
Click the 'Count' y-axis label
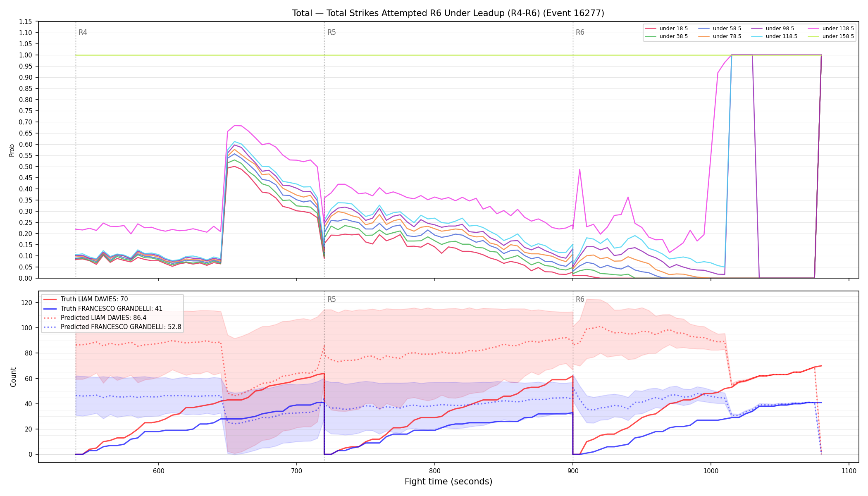(x=13, y=377)
